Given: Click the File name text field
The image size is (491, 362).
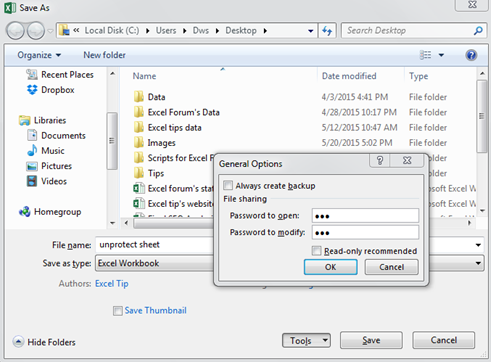Looking at the screenshot, I should click(154, 245).
